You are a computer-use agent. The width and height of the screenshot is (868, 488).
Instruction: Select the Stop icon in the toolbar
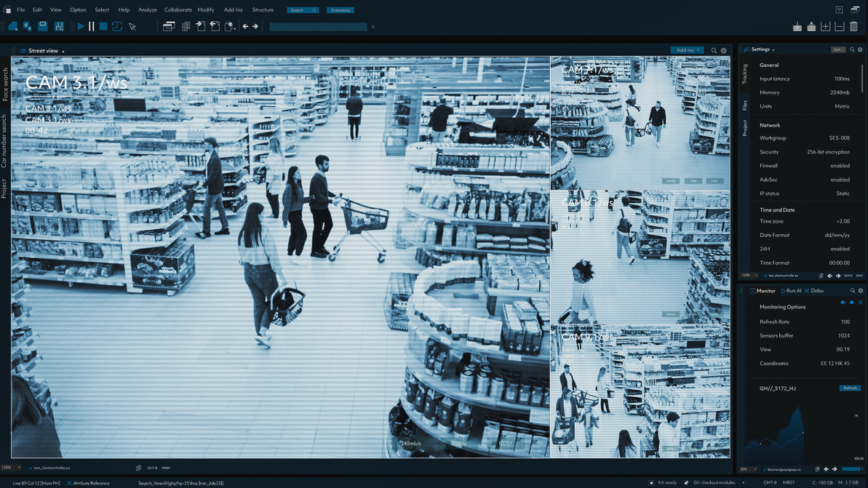point(101,26)
